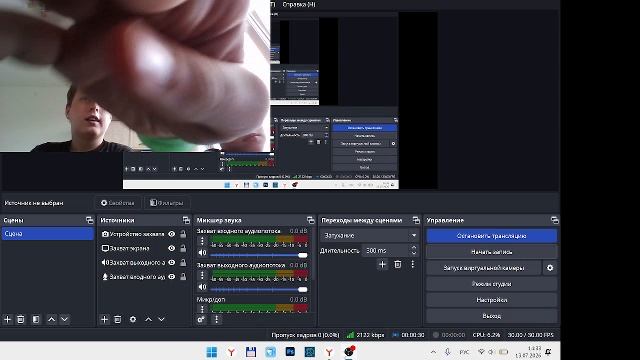This screenshot has height=360, width=640.
Task: Delete selected scene using Сцены trash icon
Action: coord(21,319)
